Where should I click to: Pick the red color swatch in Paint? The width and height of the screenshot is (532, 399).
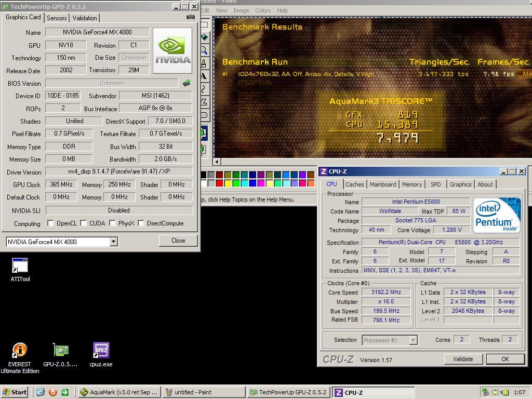[x=220, y=183]
